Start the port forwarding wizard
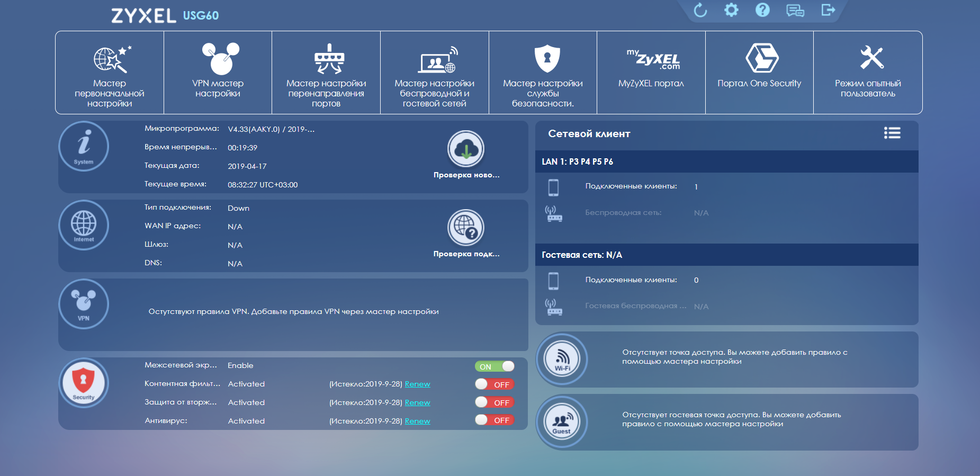Image resolution: width=980 pixels, height=476 pixels. (326, 73)
